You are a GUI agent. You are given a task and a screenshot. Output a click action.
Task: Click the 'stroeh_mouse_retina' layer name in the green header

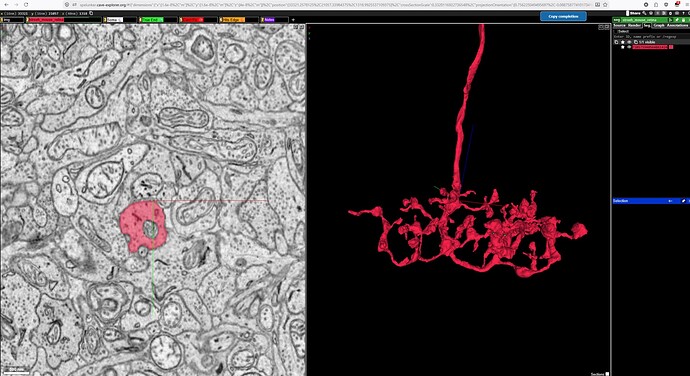[639, 20]
